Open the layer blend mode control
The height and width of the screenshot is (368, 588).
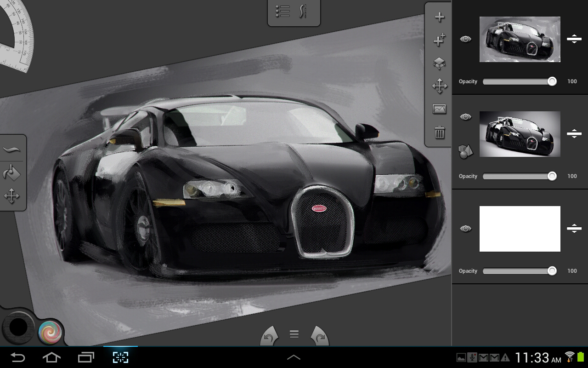point(465,151)
